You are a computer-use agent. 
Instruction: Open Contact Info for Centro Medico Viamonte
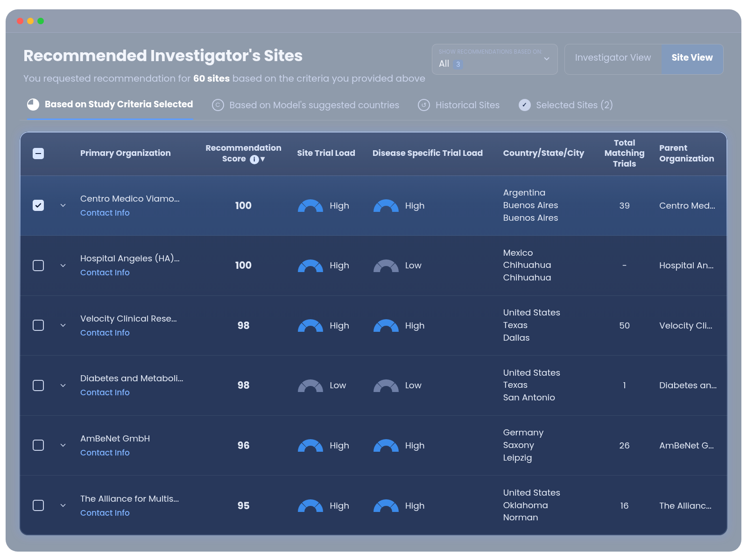(105, 213)
